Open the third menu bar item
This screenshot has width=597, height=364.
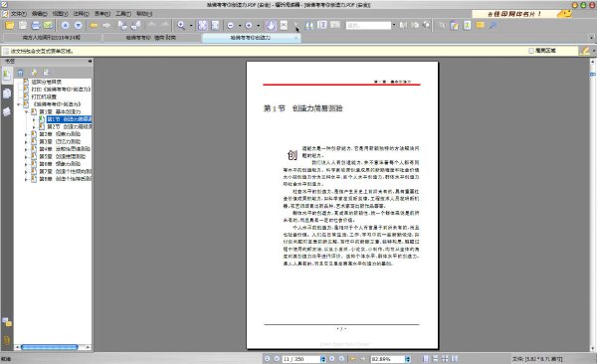[x=60, y=14]
